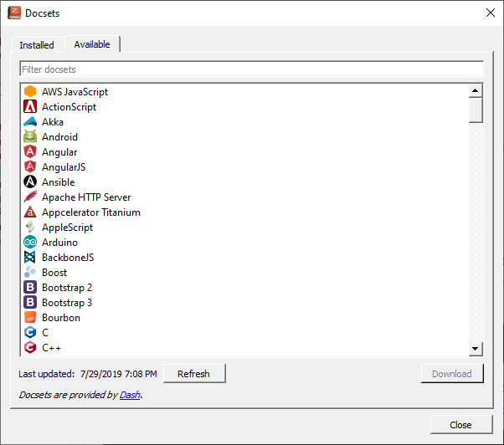Click the Arduino infinity icon
504x445 pixels.
(x=30, y=242)
